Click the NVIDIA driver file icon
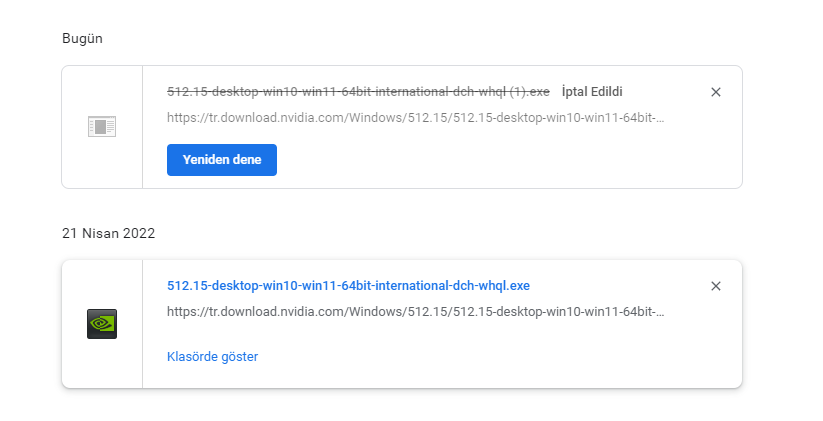 tap(102, 323)
